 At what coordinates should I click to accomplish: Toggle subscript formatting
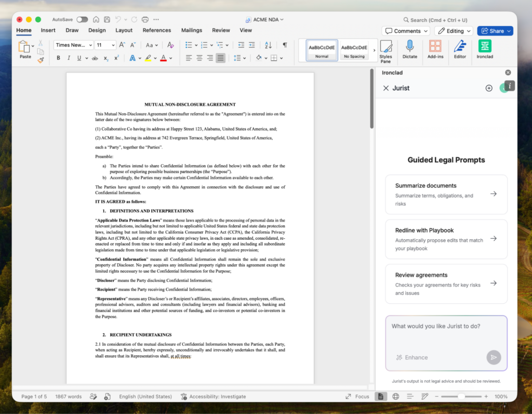106,58
